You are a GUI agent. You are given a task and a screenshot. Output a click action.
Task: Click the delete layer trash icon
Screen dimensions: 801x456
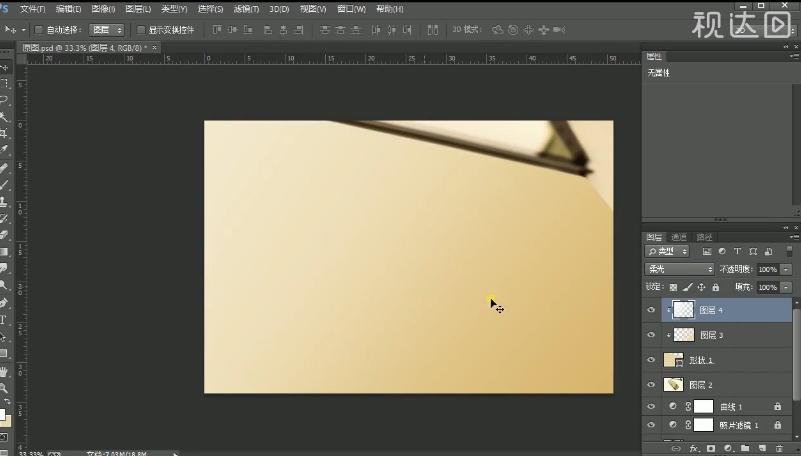[776, 448]
